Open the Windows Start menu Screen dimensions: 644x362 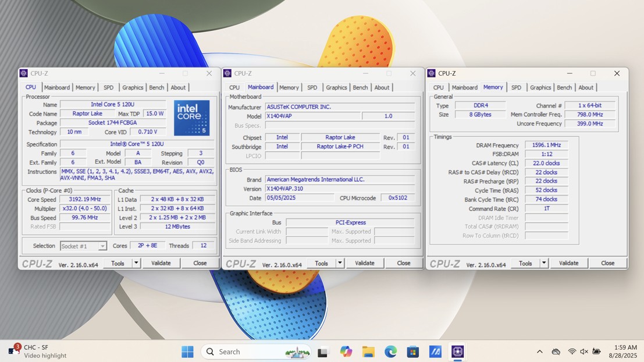click(x=187, y=352)
